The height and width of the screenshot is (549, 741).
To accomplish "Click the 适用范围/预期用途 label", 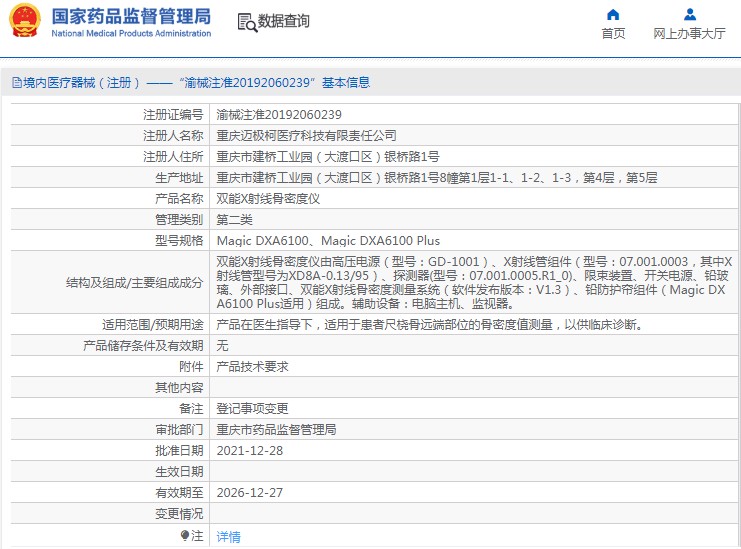I will click(x=153, y=325).
